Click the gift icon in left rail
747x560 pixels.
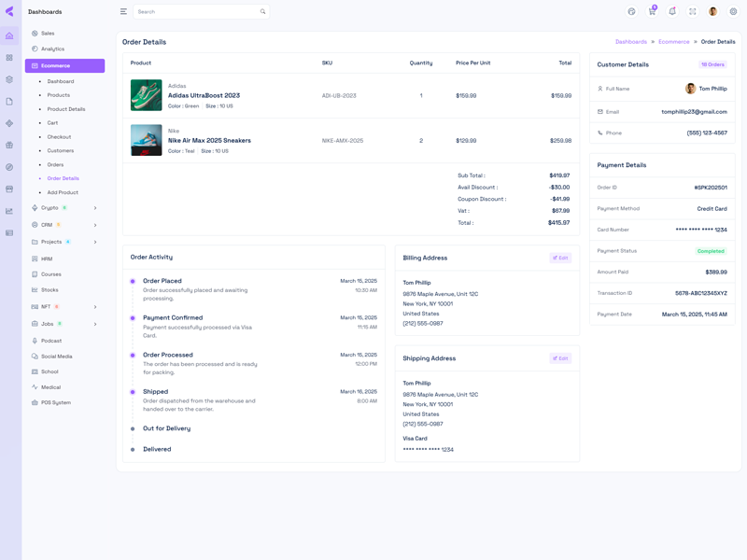point(9,146)
